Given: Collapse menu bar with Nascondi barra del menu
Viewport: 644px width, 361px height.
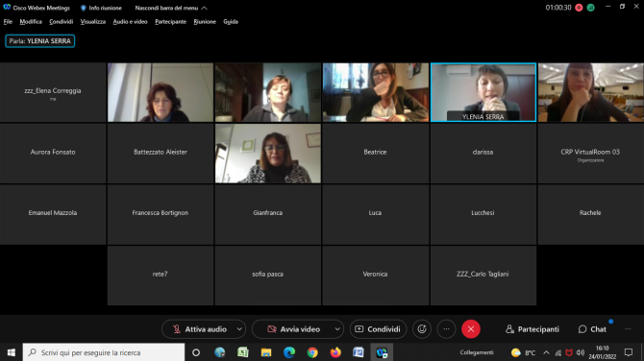Looking at the screenshot, I should (171, 8).
